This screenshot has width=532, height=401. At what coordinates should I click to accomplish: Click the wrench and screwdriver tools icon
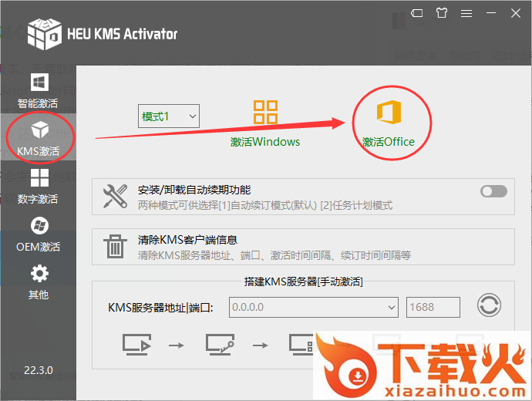pos(115,197)
